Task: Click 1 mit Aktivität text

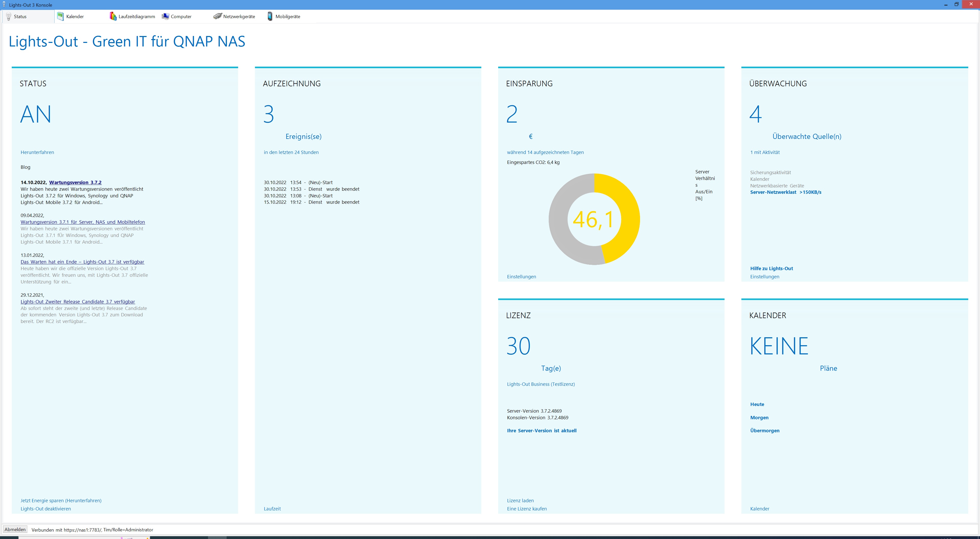Action: pyautogui.click(x=765, y=152)
